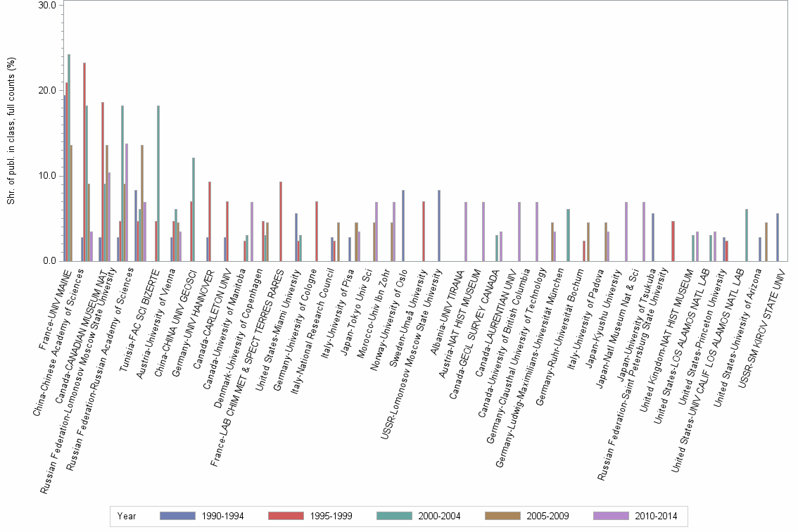Click the USSR-SM KIROV STATE UNIV blue bar
Image resolution: width=798 pixels, height=532 pixels.
tap(778, 239)
